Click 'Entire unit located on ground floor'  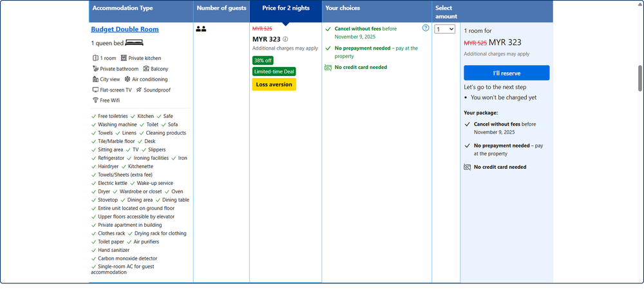click(x=137, y=209)
